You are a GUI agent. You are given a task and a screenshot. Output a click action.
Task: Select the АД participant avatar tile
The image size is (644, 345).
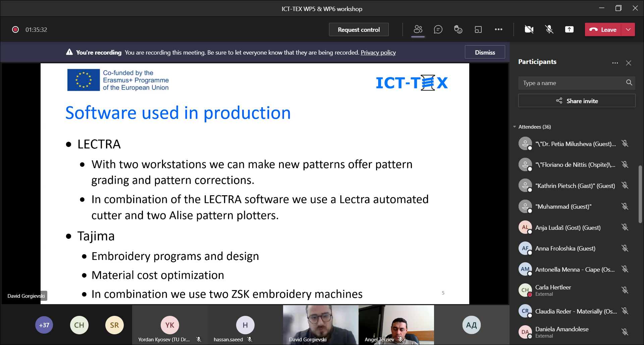[x=472, y=325]
